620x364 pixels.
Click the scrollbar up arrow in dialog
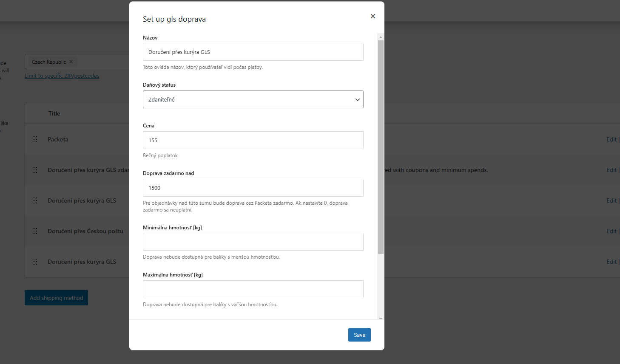coord(381,37)
